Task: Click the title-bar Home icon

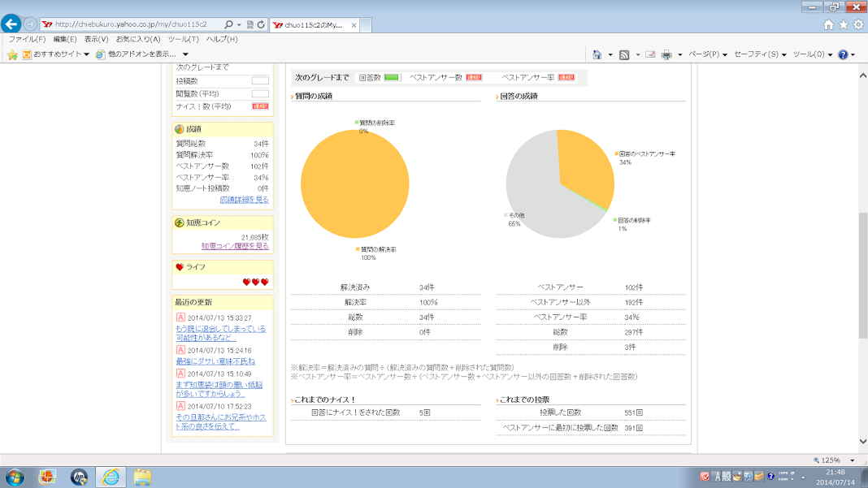Action: click(x=828, y=24)
